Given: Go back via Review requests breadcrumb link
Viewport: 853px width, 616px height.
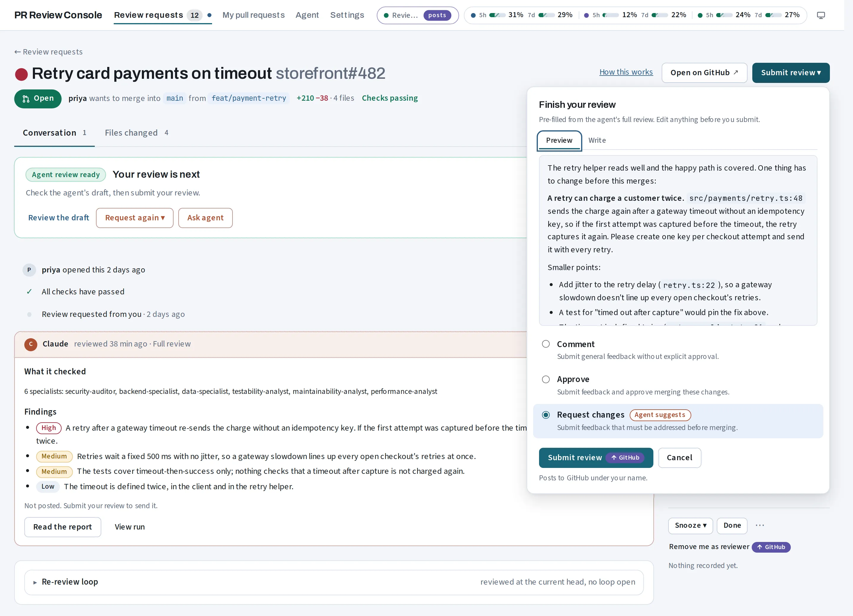Looking at the screenshot, I should click(x=49, y=52).
